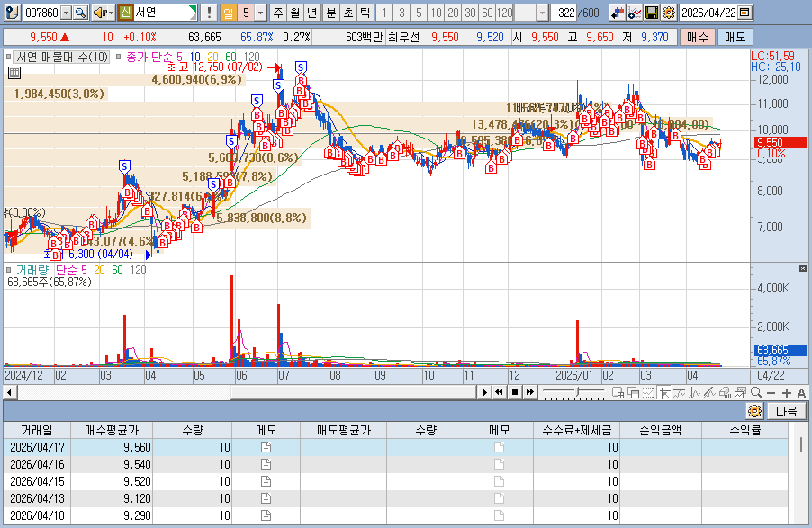812x528 pixels.
Task: Click the speaker alert icon
Action: coord(99,13)
